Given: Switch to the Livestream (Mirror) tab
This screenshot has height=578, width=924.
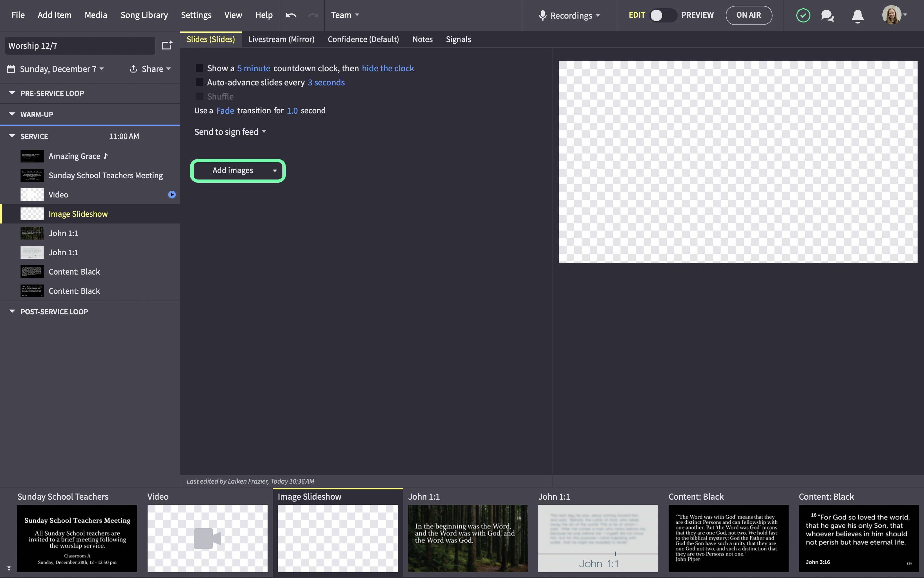Looking at the screenshot, I should point(281,39).
